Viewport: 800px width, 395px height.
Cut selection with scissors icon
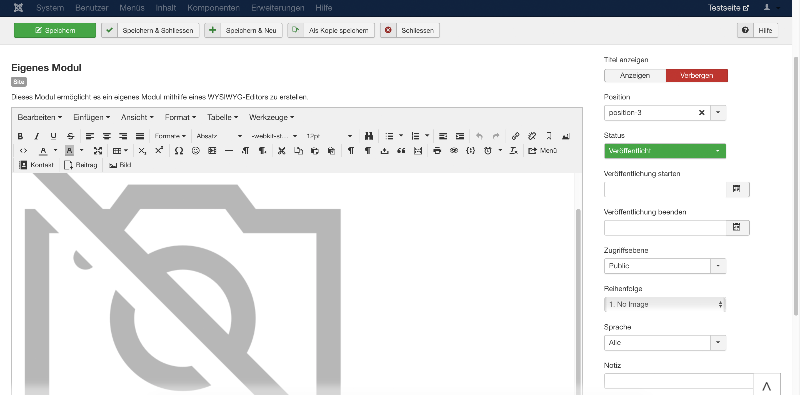(x=281, y=151)
